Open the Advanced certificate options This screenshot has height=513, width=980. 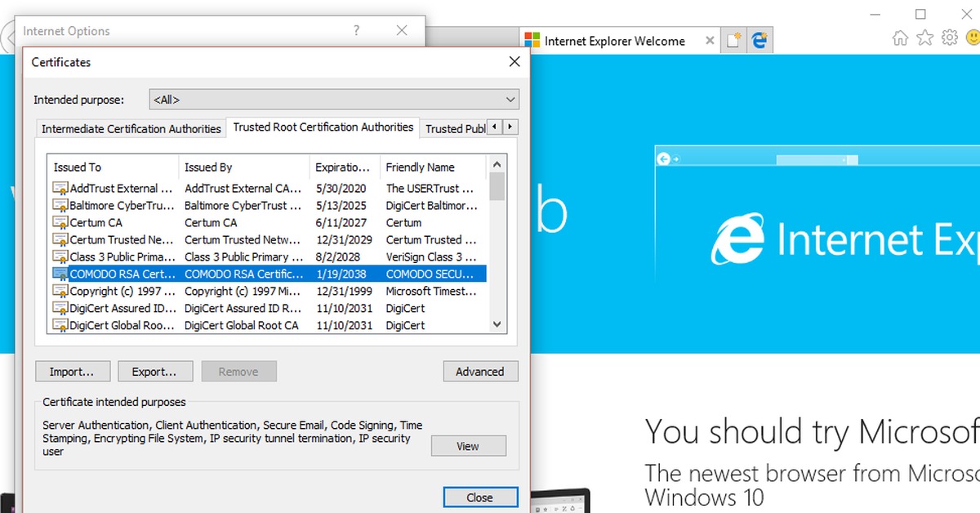coord(480,372)
